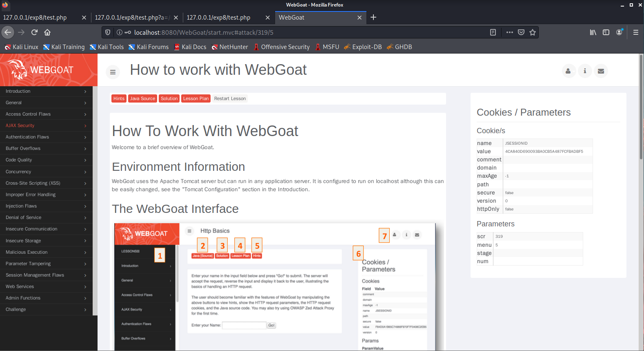The height and width of the screenshot is (351, 644).
Task: Open Firefox hamburger application menu
Action: 636,32
